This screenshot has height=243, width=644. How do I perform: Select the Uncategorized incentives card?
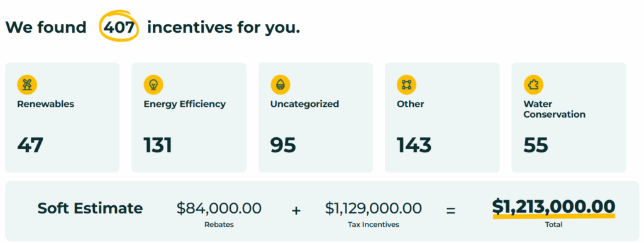pos(316,118)
